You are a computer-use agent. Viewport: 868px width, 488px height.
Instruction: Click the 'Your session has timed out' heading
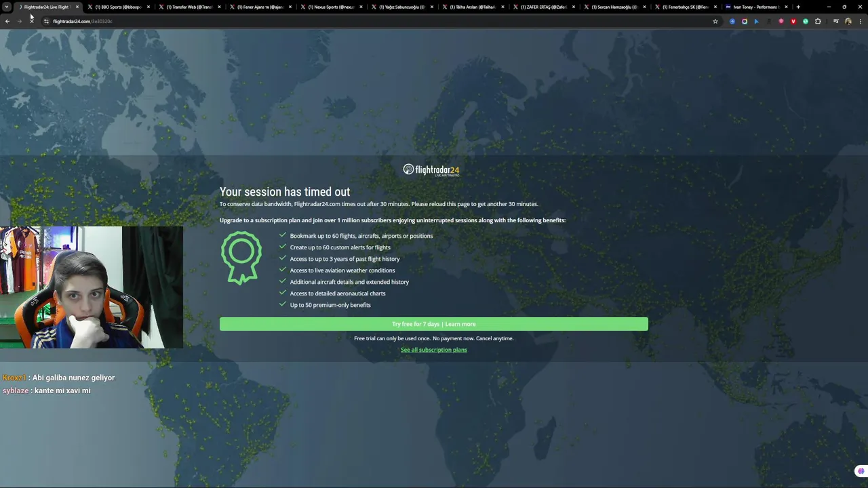pyautogui.click(x=285, y=192)
